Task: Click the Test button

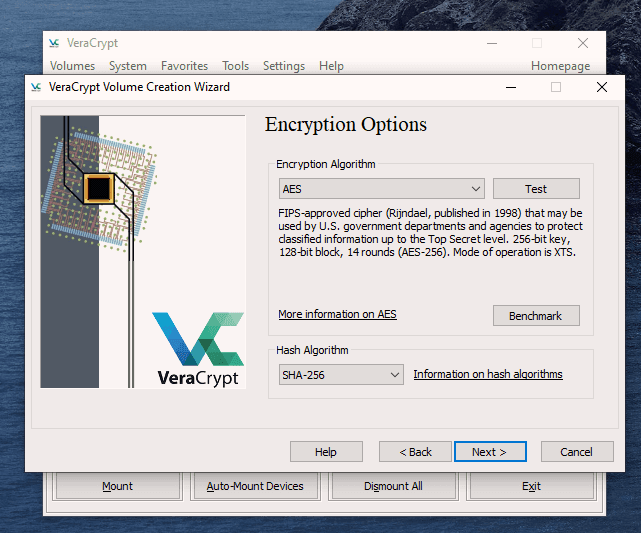Action: point(536,189)
